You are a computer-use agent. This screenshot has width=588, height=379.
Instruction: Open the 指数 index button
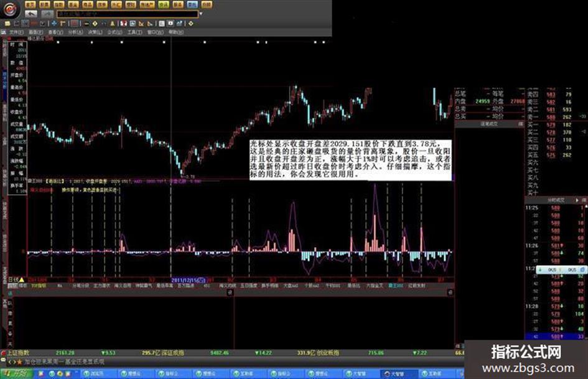(x=59, y=4)
